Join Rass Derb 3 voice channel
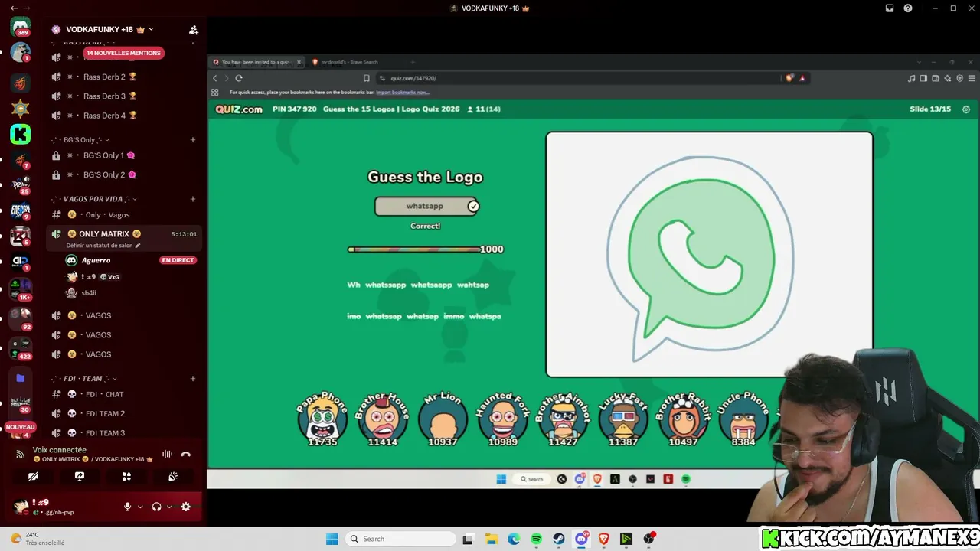This screenshot has height=551, width=980. point(125,96)
